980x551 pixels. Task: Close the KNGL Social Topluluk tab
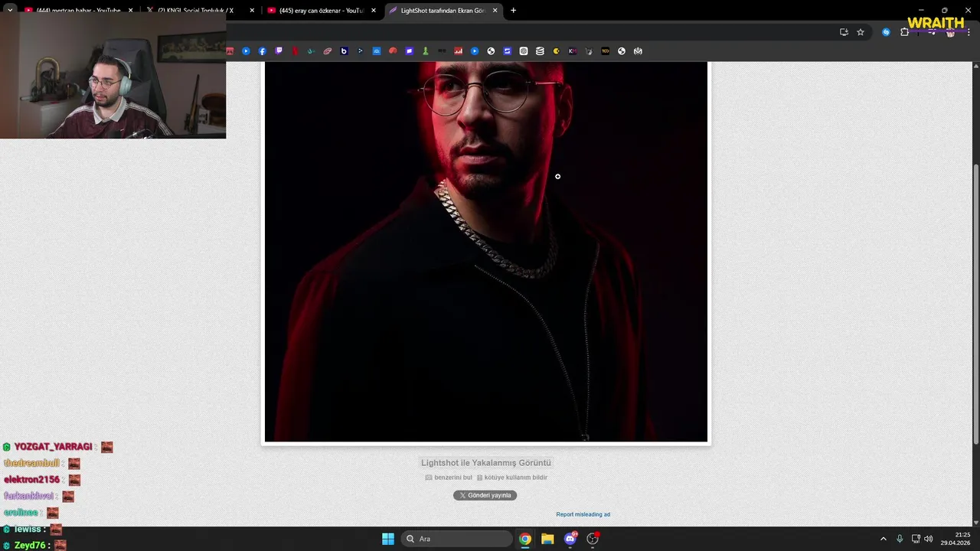coord(252,11)
